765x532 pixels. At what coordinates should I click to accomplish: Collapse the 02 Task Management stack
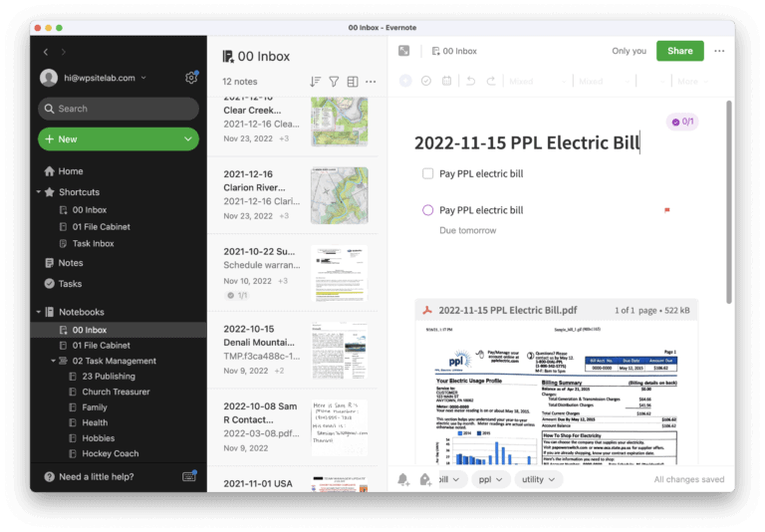click(53, 361)
